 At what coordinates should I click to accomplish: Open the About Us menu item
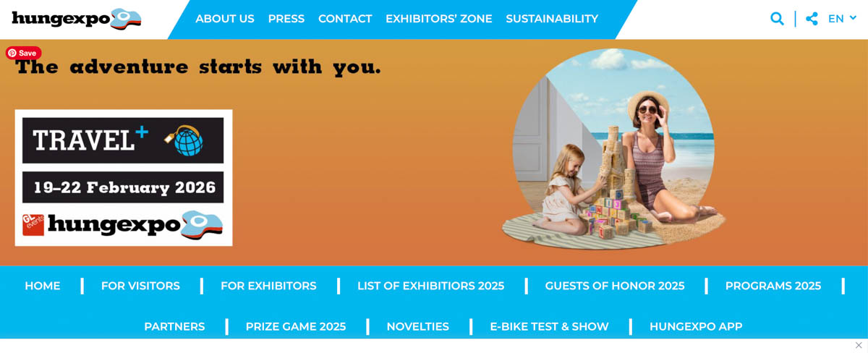click(225, 19)
